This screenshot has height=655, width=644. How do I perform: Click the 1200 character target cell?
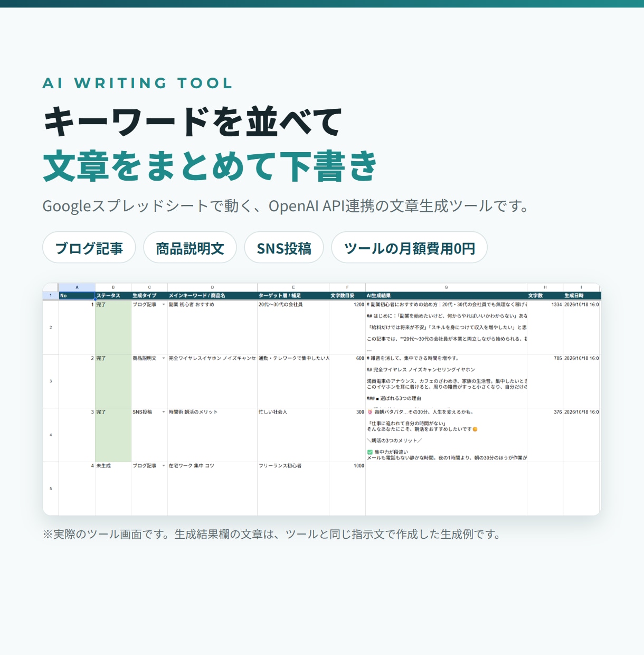(347, 327)
